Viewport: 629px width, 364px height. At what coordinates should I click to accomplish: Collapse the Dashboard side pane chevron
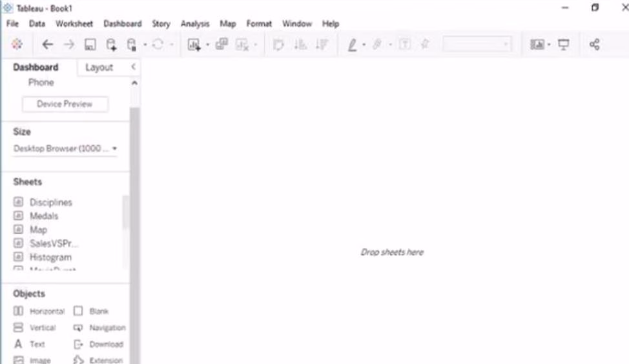pos(133,66)
